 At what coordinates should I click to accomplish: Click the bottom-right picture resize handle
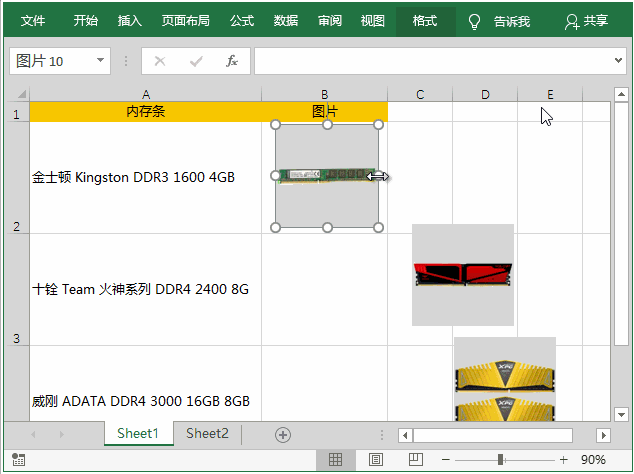coord(378,228)
